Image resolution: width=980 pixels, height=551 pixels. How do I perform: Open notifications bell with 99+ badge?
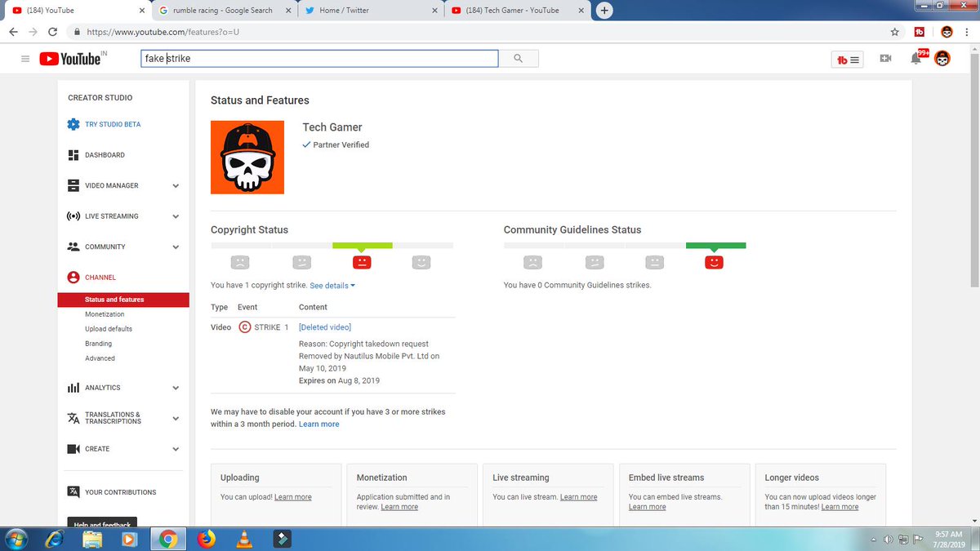(x=916, y=58)
